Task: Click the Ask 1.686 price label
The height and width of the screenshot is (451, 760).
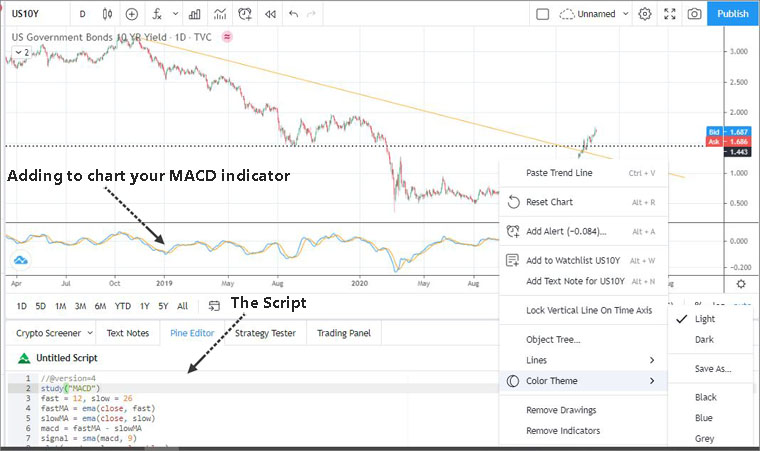Action: click(728, 142)
